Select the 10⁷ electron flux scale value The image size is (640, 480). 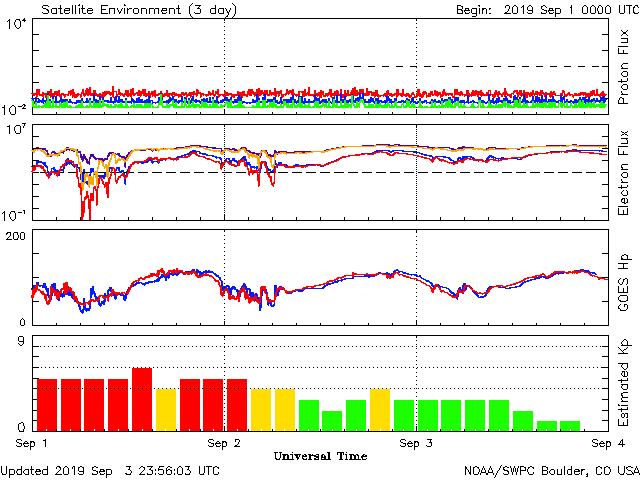pyautogui.click(x=16, y=130)
